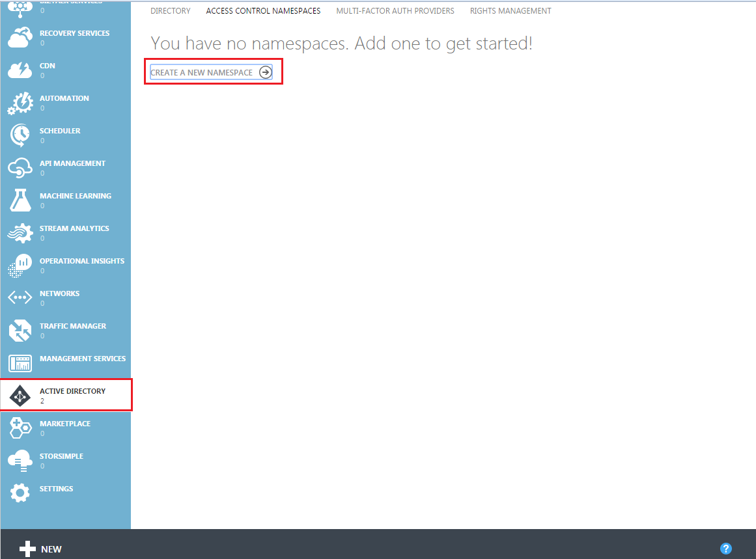Image resolution: width=756 pixels, height=559 pixels.
Task: Open the Marketplace hexagon icon
Action: pyautogui.click(x=20, y=428)
